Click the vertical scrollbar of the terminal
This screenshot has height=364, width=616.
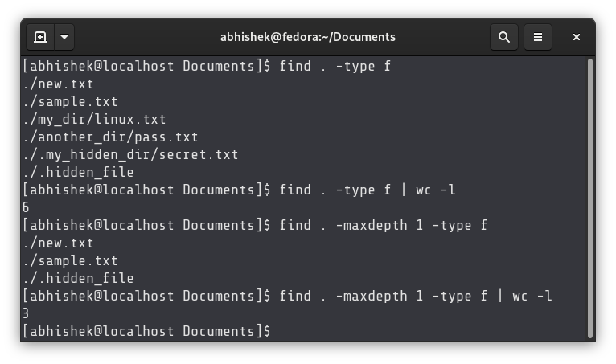pos(589,198)
